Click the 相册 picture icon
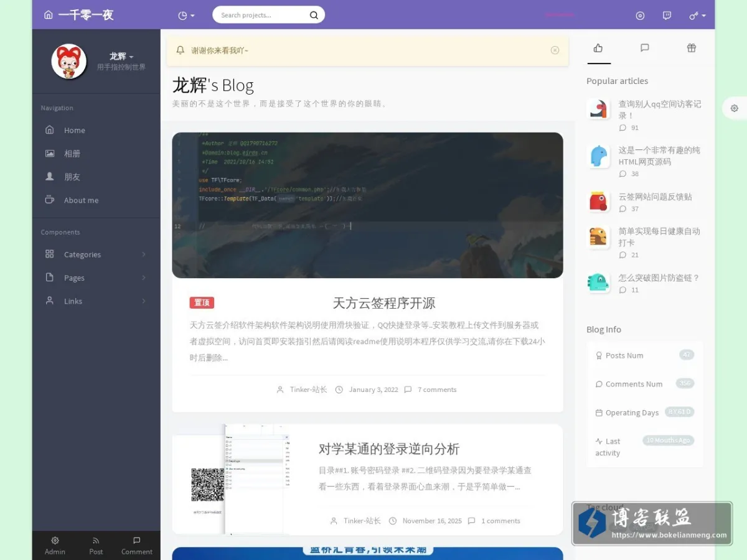 [50, 153]
